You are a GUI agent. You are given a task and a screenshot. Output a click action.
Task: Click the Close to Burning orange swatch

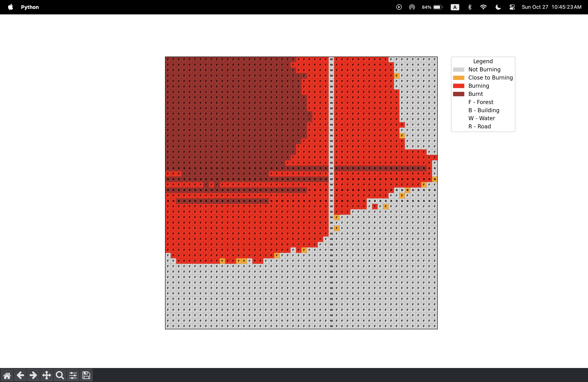coord(458,78)
